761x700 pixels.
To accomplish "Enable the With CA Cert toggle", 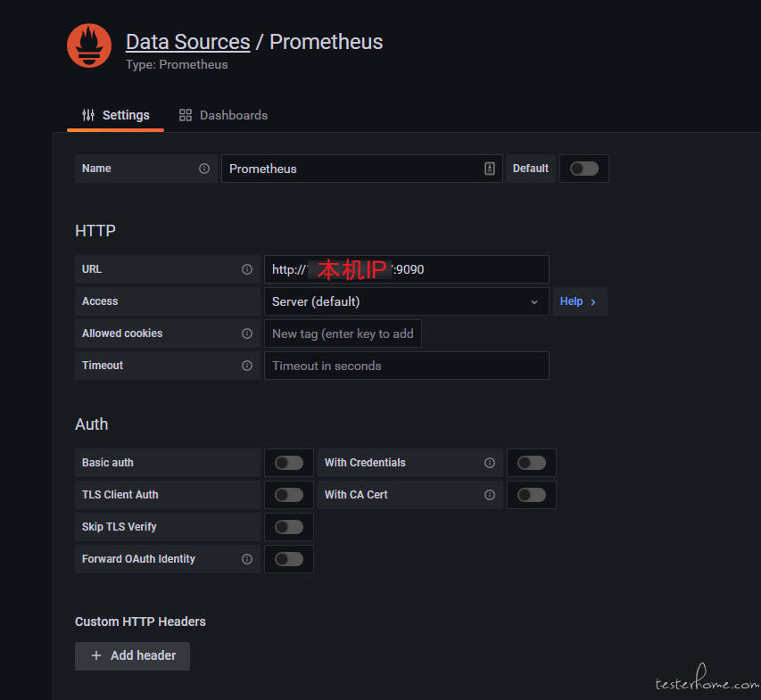I will coord(532,495).
